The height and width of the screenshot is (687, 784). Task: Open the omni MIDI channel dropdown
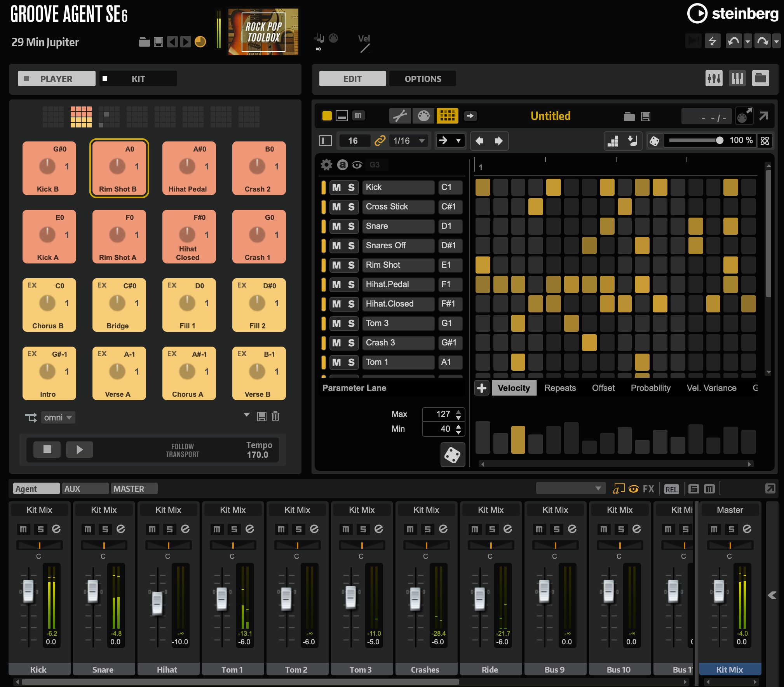(x=58, y=417)
